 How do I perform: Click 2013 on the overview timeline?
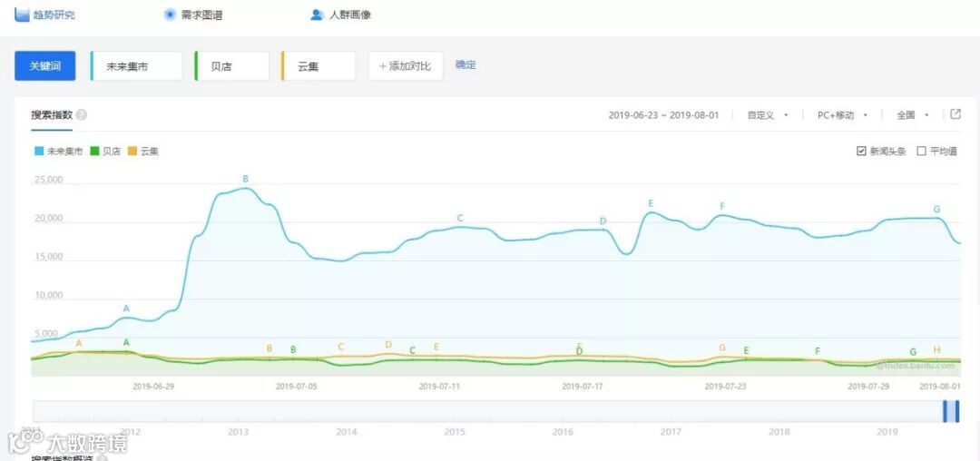(238, 432)
